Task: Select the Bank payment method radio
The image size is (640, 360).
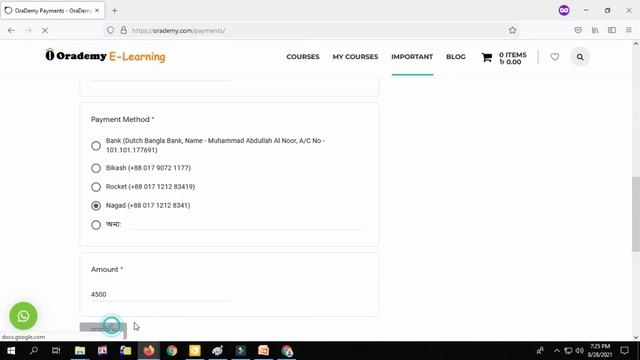Action: tap(96, 146)
